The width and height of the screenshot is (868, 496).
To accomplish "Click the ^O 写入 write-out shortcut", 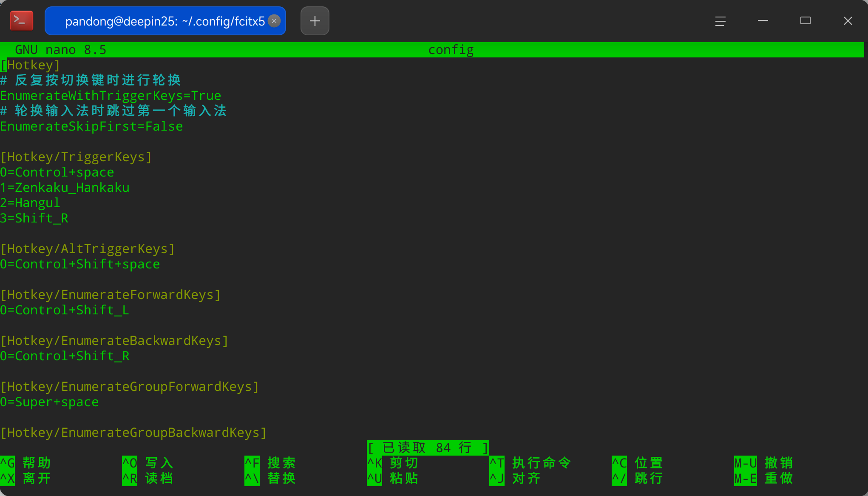I will 148,463.
